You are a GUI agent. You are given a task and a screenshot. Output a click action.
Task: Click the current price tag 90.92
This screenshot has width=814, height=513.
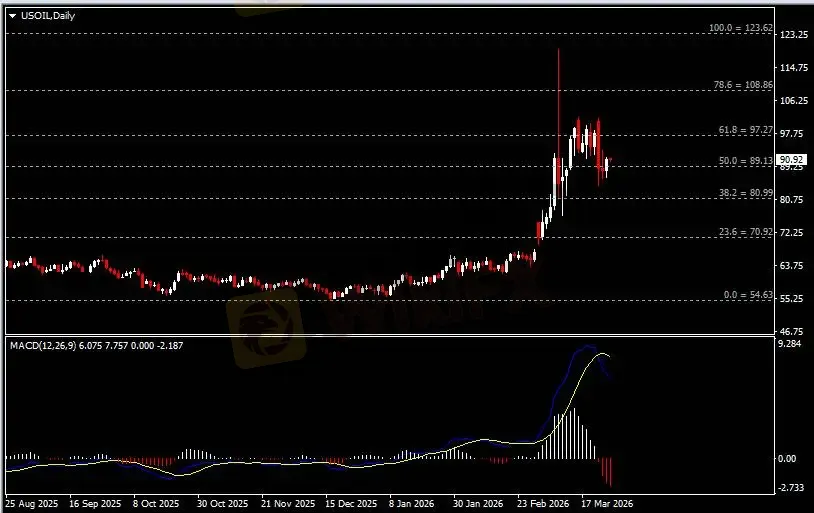(x=792, y=159)
